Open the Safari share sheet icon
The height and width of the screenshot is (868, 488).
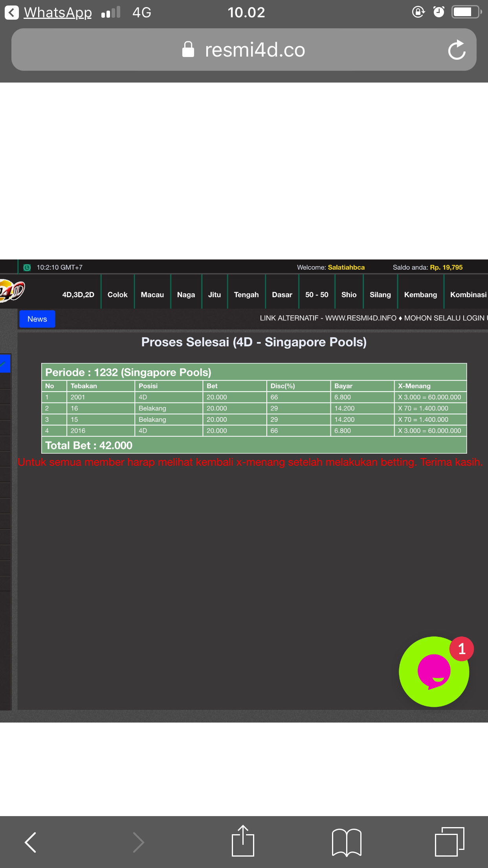pyautogui.click(x=243, y=841)
